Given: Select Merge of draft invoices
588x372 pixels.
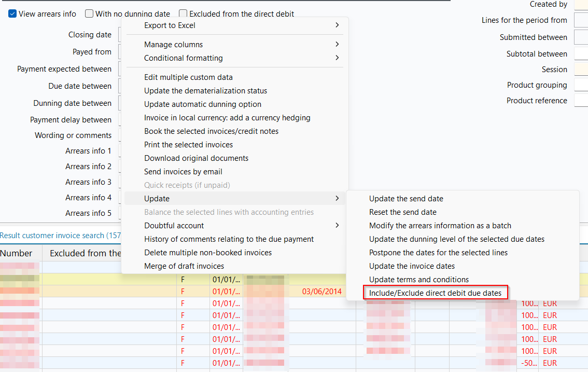Looking at the screenshot, I should click(184, 266).
